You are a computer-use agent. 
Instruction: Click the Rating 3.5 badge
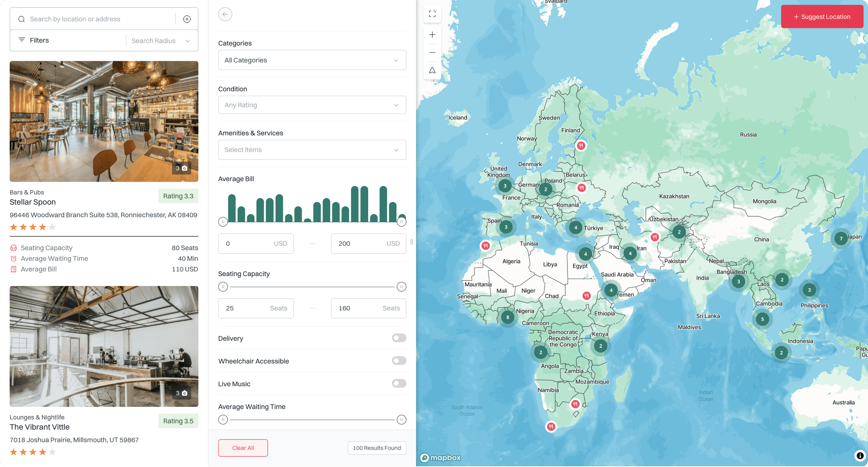[178, 421]
